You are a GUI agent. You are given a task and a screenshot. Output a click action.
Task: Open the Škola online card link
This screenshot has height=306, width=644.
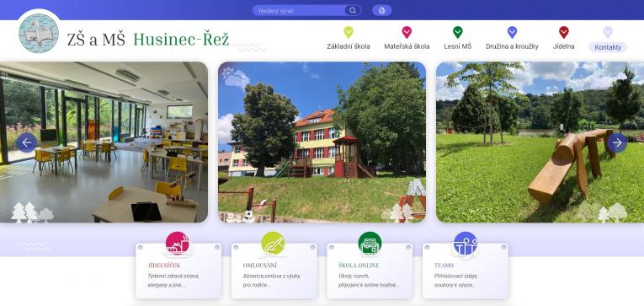(370, 271)
